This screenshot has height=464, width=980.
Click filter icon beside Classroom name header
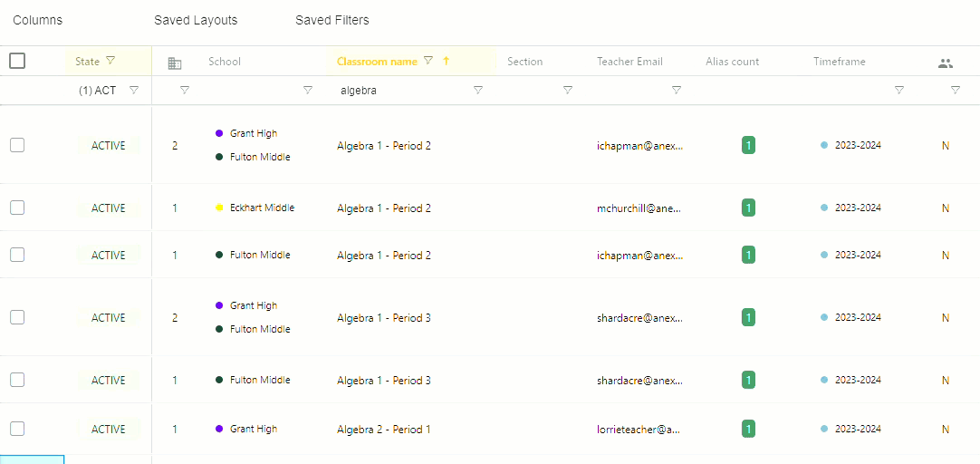tap(428, 61)
